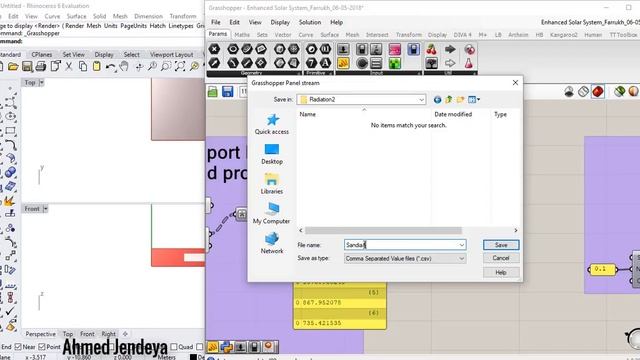Open the Grasshopper Display menu
640x360 pixels.
(280, 22)
